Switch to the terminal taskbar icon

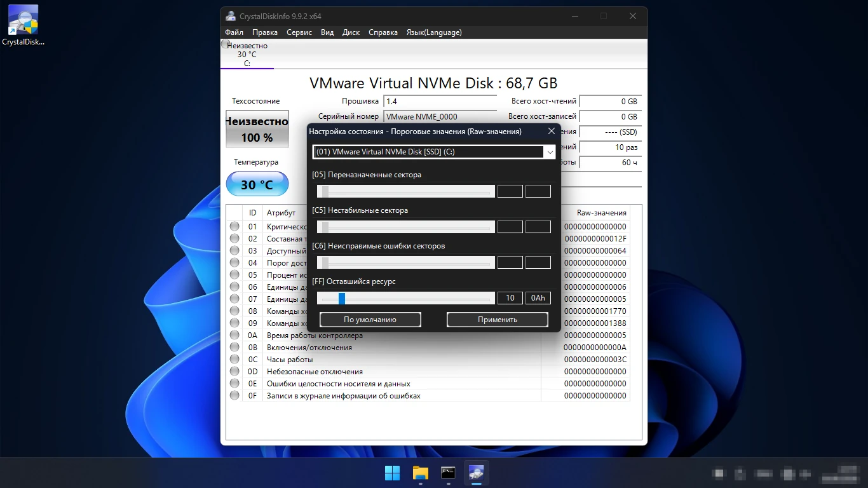tap(449, 473)
